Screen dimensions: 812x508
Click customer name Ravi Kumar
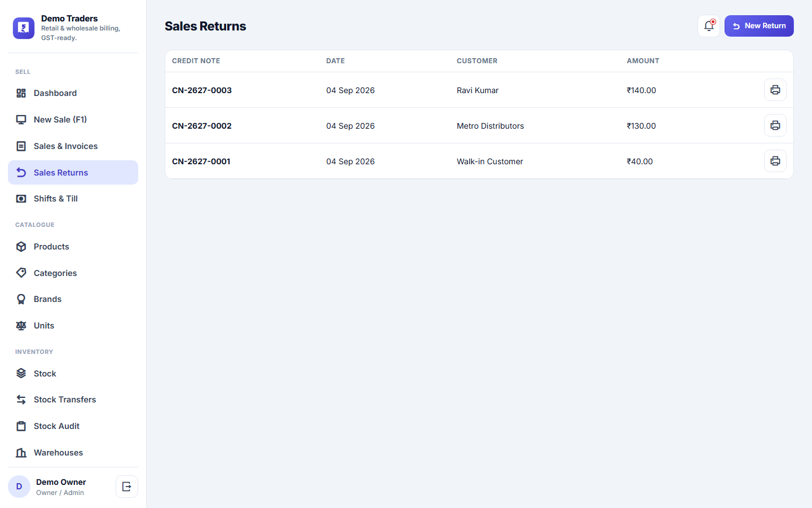pyautogui.click(x=478, y=90)
